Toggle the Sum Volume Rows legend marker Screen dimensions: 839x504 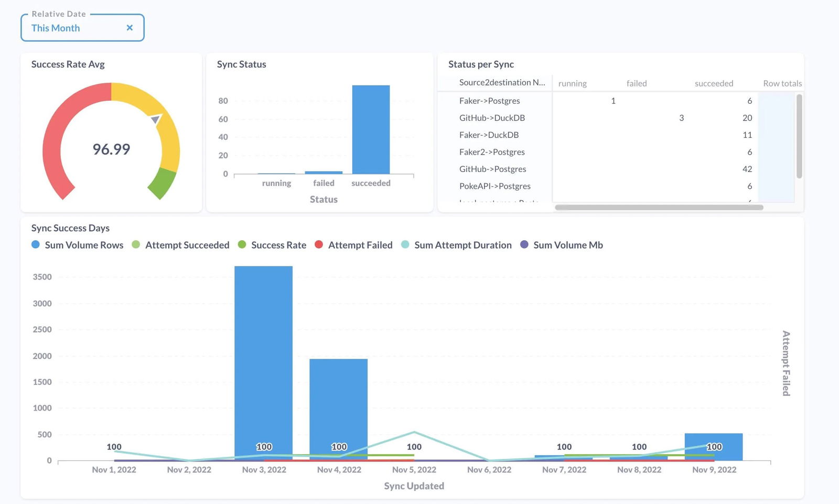click(35, 245)
